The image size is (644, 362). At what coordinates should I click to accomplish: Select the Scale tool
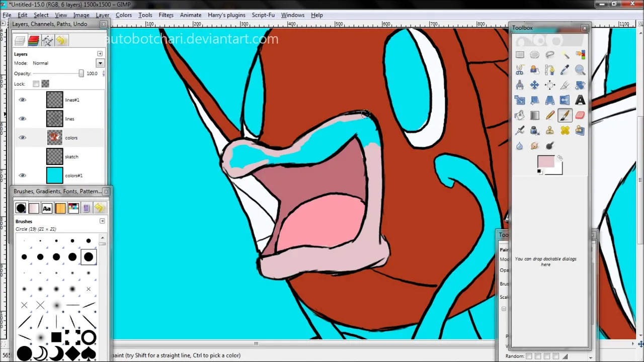pyautogui.click(x=520, y=100)
